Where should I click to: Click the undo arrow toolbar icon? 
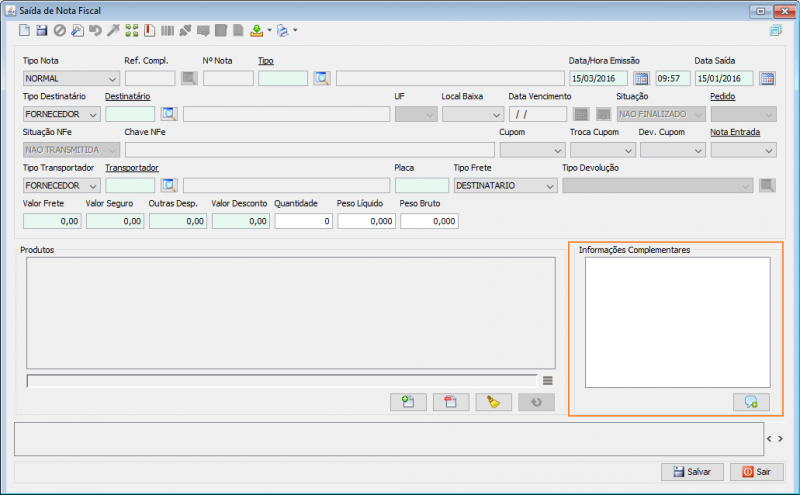pyautogui.click(x=95, y=31)
